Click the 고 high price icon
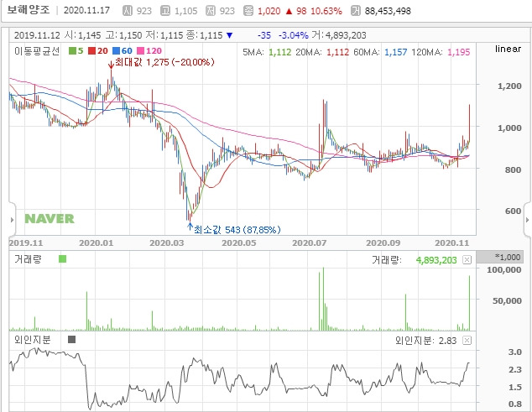Image resolution: width=532 pixels, height=412 pixels. tap(165, 11)
